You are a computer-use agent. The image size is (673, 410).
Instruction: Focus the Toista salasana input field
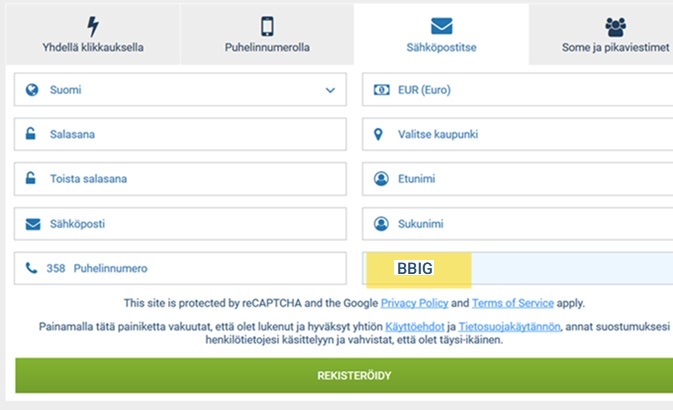pos(180,179)
